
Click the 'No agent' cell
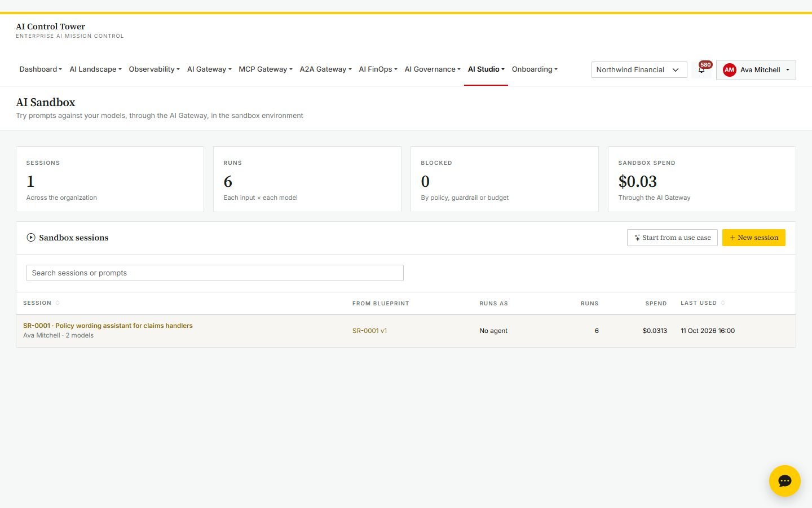pos(493,331)
